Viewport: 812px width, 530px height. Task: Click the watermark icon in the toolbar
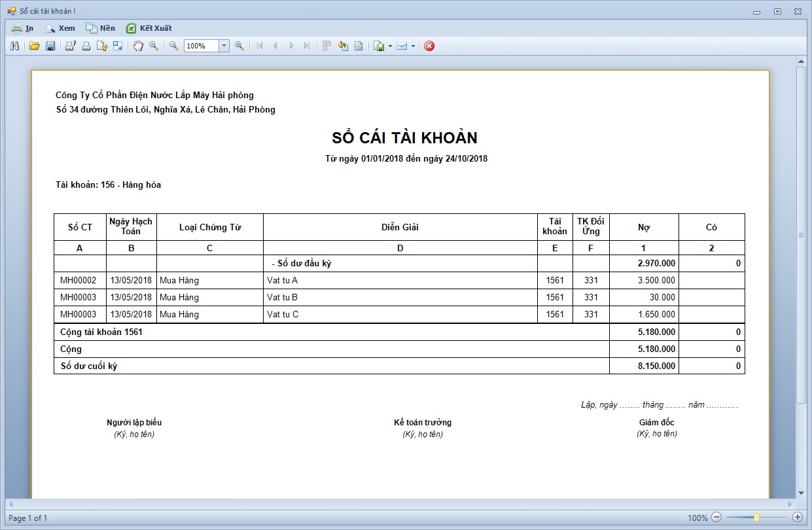(x=359, y=46)
